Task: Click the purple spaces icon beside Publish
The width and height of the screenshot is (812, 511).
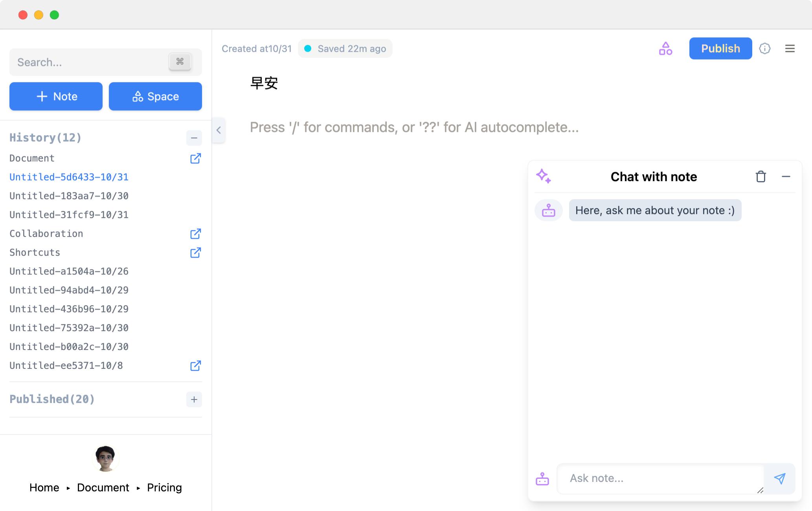Action: (x=665, y=49)
